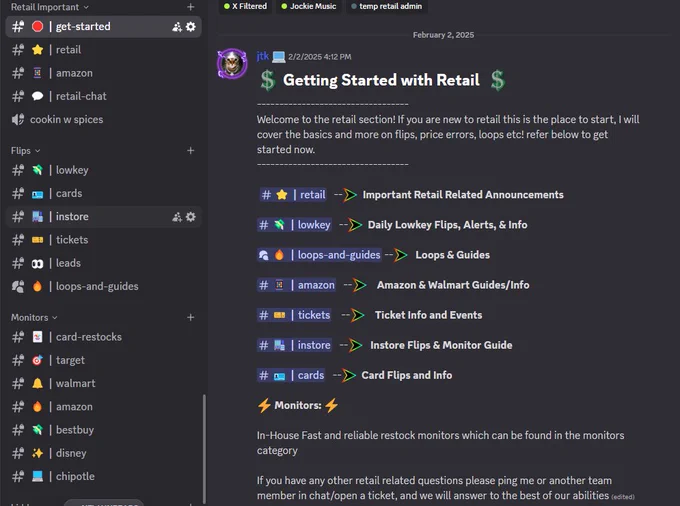Open the disney monitor channel
The height and width of the screenshot is (506, 680).
[x=103, y=454]
